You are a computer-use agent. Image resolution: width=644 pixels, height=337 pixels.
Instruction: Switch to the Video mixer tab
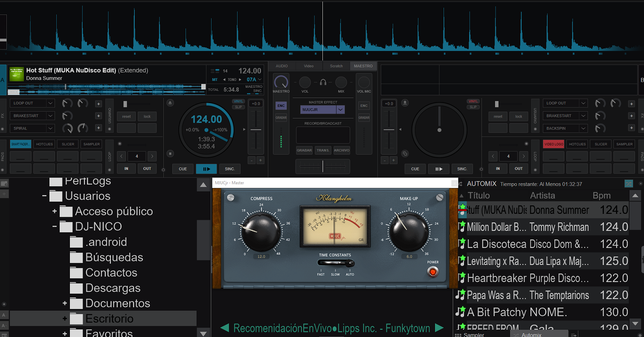click(309, 66)
